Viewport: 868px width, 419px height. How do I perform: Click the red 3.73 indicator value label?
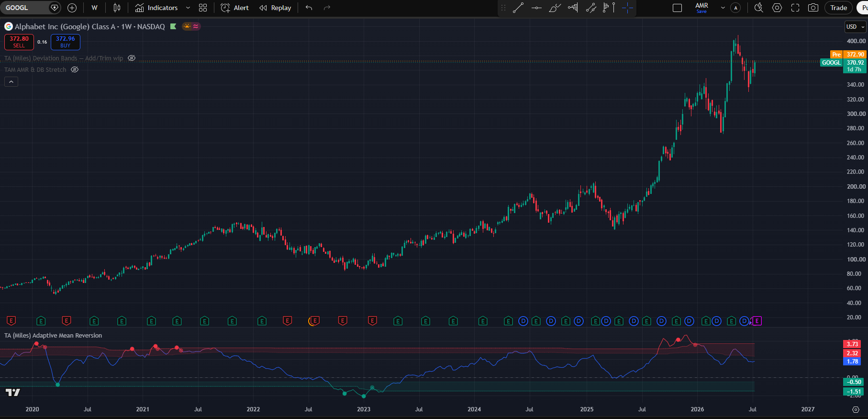click(852, 344)
